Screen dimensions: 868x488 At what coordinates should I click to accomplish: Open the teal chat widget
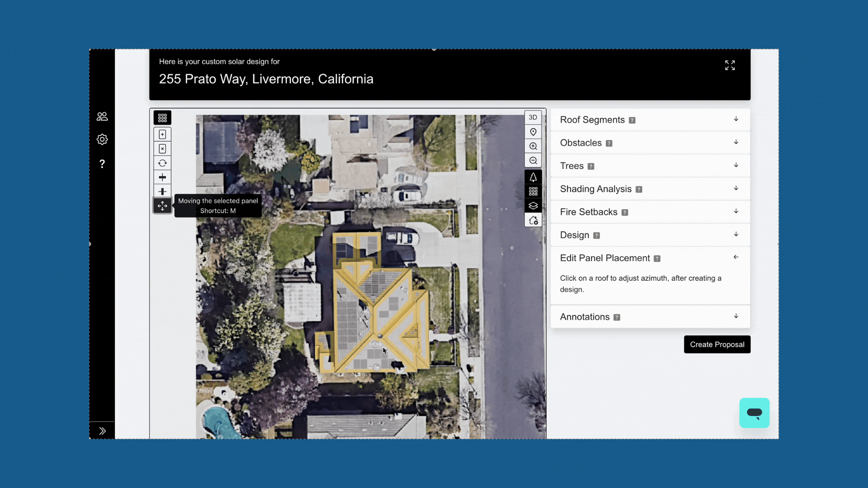[x=755, y=413]
